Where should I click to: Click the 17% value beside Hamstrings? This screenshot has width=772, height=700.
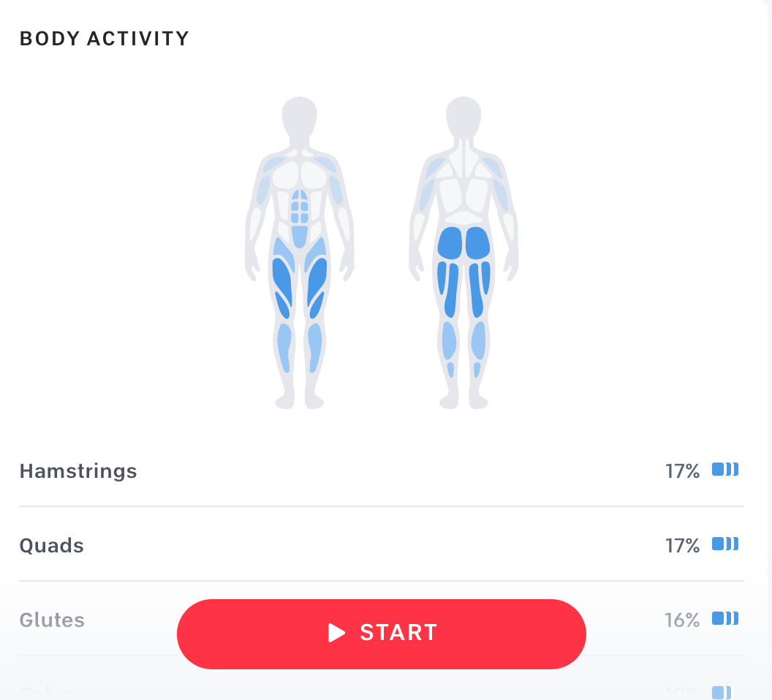[x=682, y=471]
